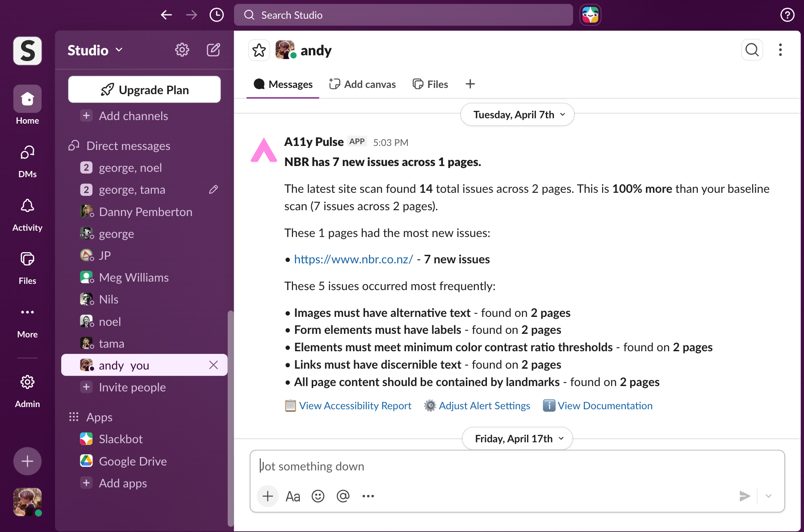804x532 pixels.
Task: Search within the andy conversation
Action: coord(752,50)
